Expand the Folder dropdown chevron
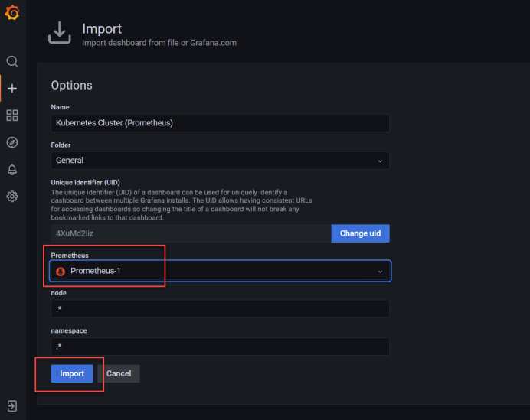Screen dimensions: 530x420 coord(380,161)
